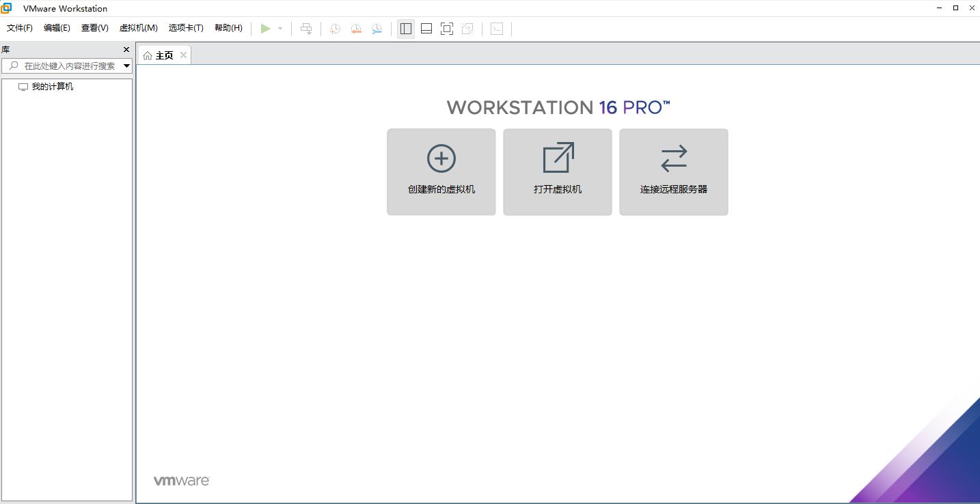Open the 帮助(H) menu
Viewport: 980px width, 504px height.
[x=228, y=28]
